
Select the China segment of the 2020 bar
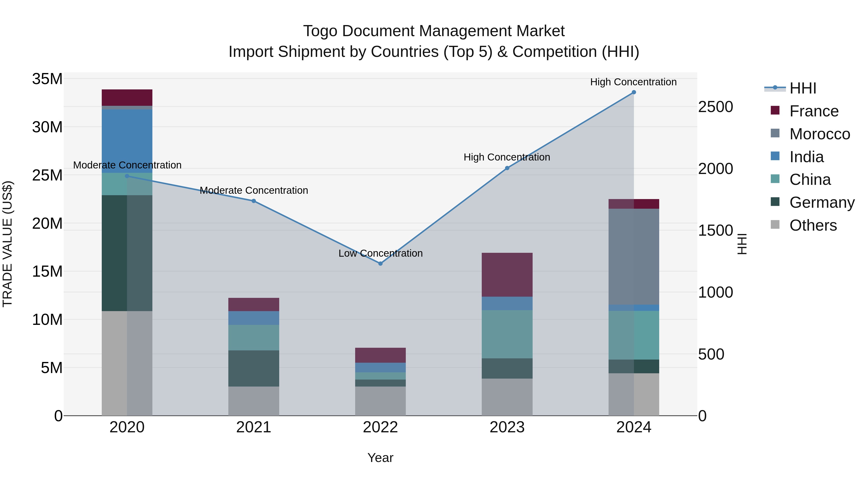[127, 184]
